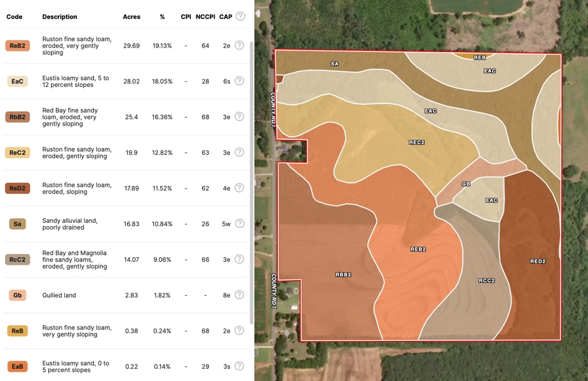The height and width of the screenshot is (381, 588).
Task: Click the help icon in the ReB2 row
Action: (239, 46)
